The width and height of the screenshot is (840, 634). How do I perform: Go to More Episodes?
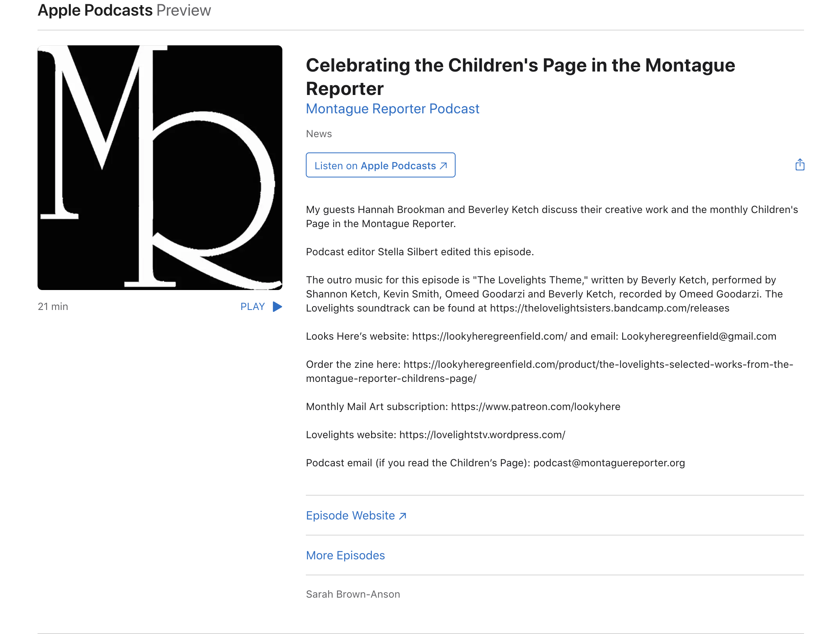point(345,555)
